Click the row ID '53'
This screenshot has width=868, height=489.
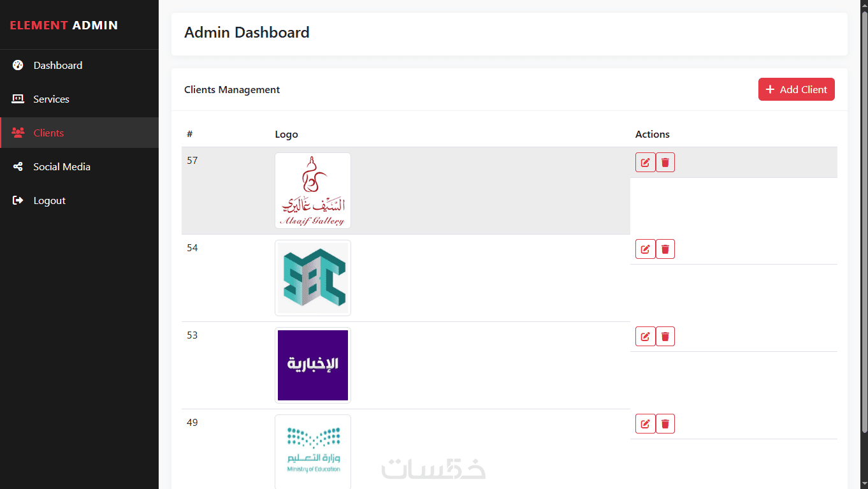[x=192, y=335]
